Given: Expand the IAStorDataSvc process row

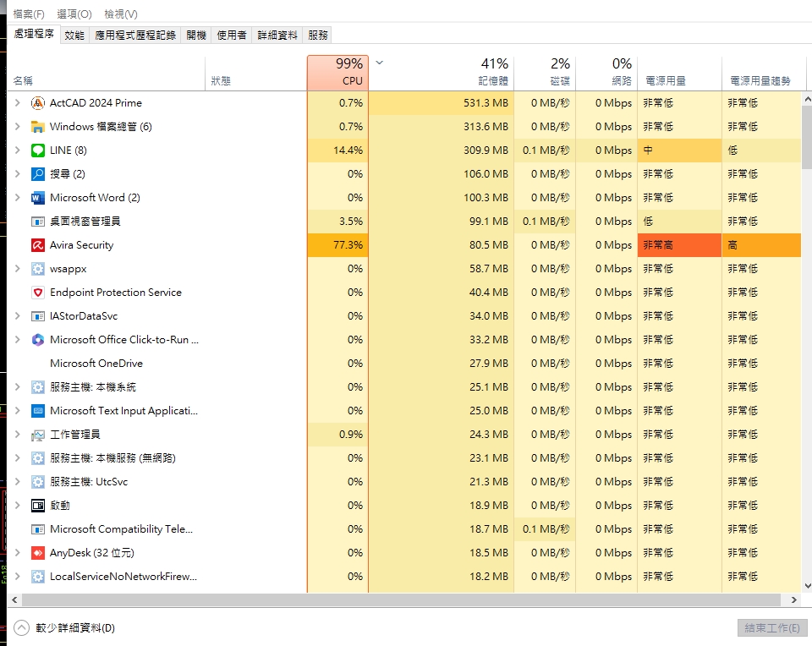Looking at the screenshot, I should (17, 316).
